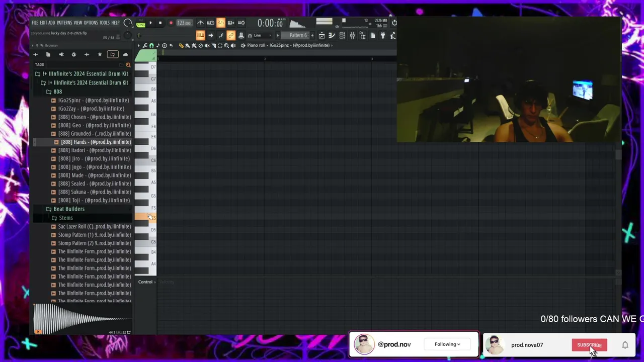This screenshot has height=362, width=644.
Task: Open the Piano roll window icon
Action: pyautogui.click(x=332, y=35)
